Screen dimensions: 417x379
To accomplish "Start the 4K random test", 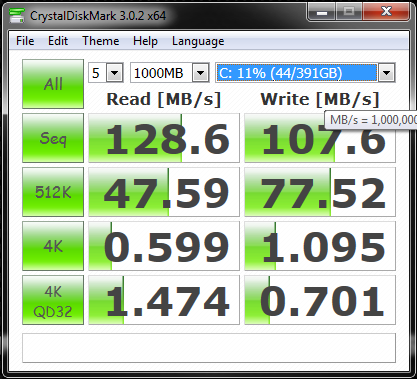I will click(53, 246).
